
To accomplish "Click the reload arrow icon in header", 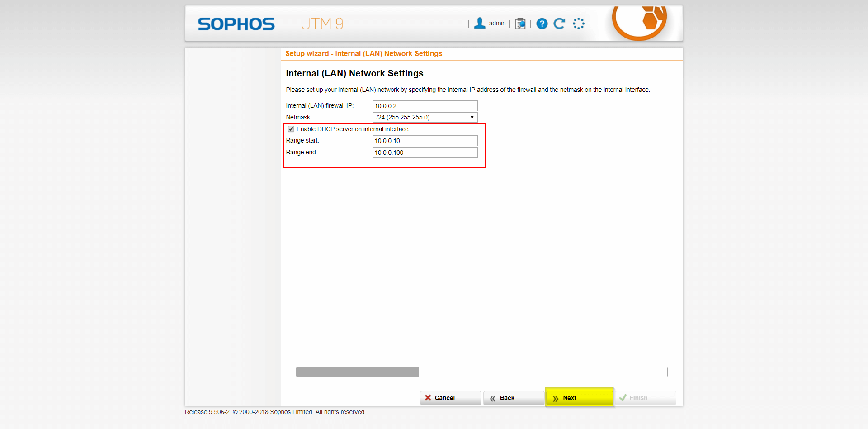I will pos(560,24).
